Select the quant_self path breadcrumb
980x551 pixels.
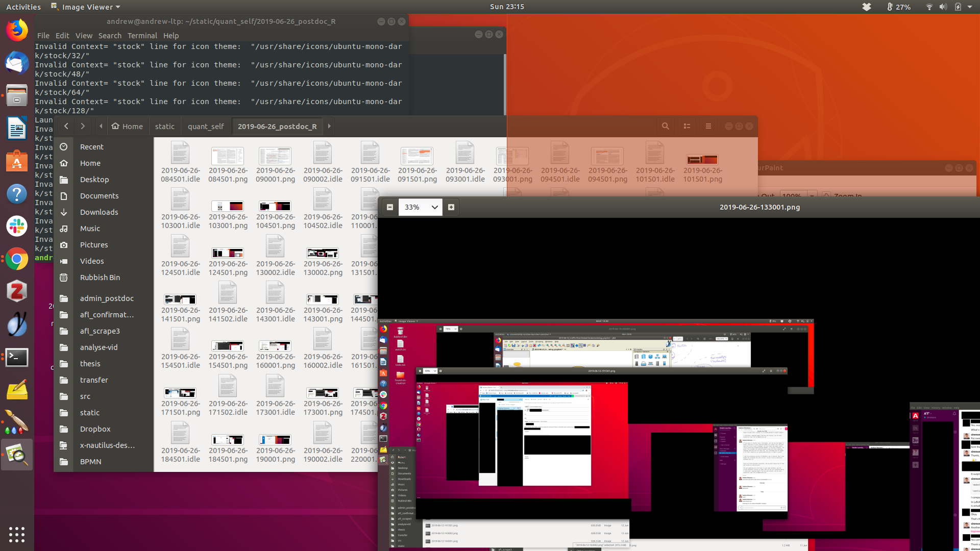[205, 127]
